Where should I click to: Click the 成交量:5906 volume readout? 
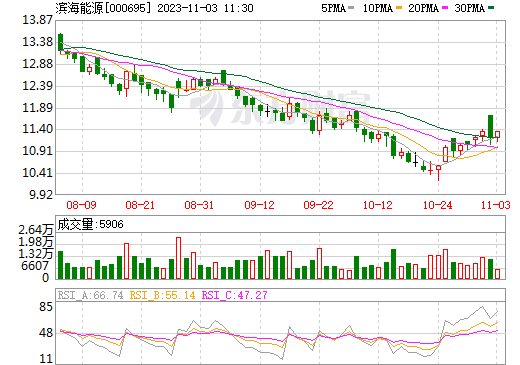[90, 224]
